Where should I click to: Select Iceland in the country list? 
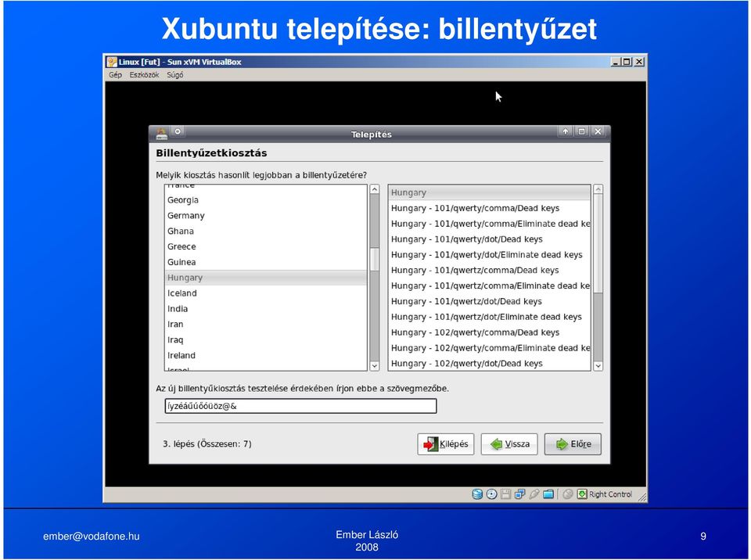[x=266, y=293]
